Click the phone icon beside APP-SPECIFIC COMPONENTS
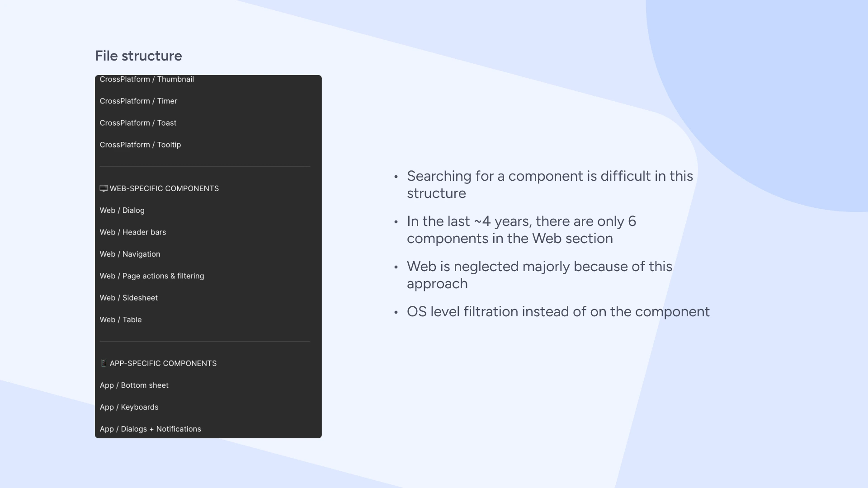Image resolution: width=868 pixels, height=488 pixels. click(x=104, y=363)
